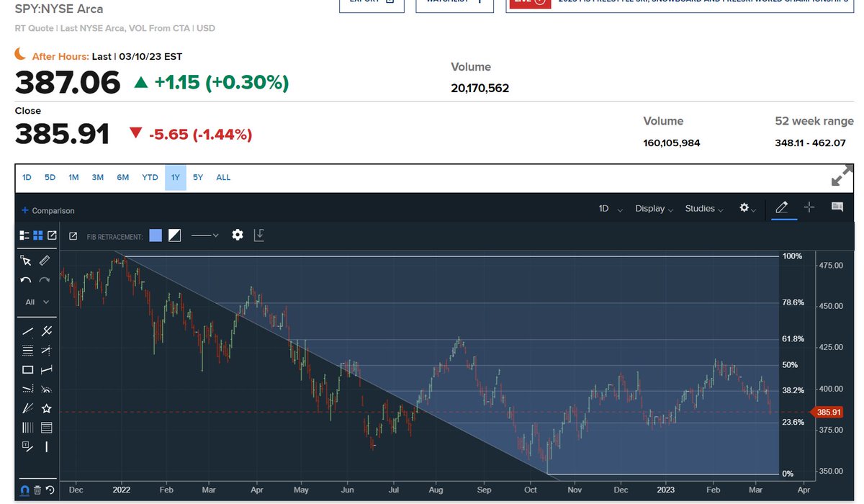Select the ALL time range tab
The image size is (864, 504).
223,177
